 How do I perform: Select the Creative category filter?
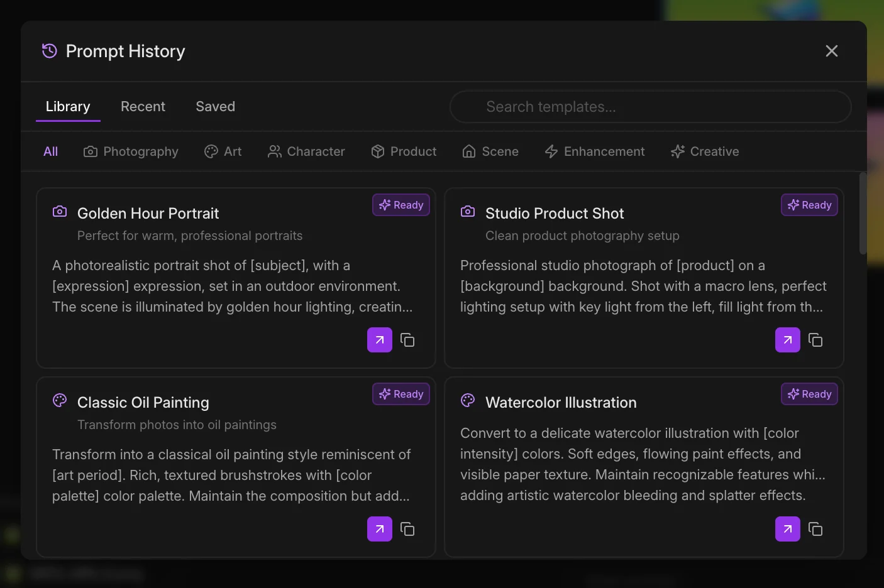(x=705, y=151)
